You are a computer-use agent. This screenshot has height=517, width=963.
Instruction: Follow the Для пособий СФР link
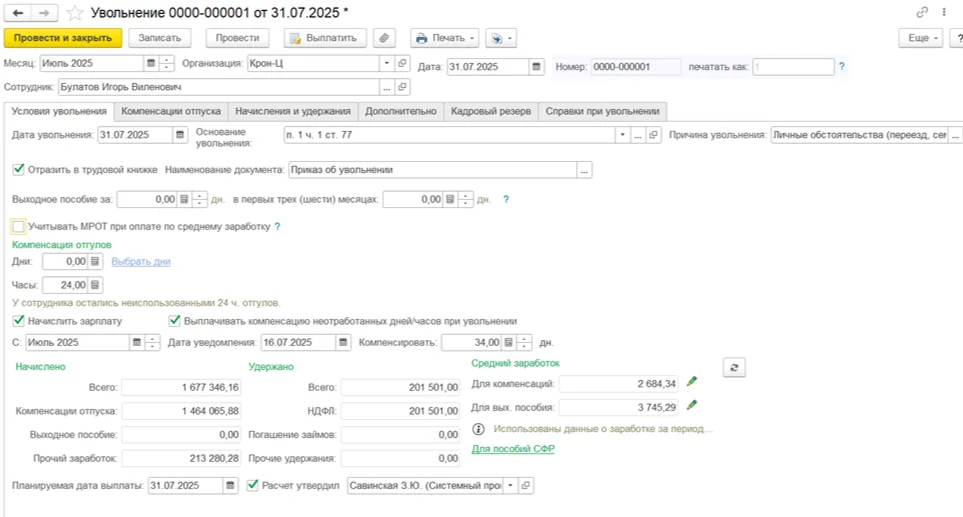[x=513, y=449]
